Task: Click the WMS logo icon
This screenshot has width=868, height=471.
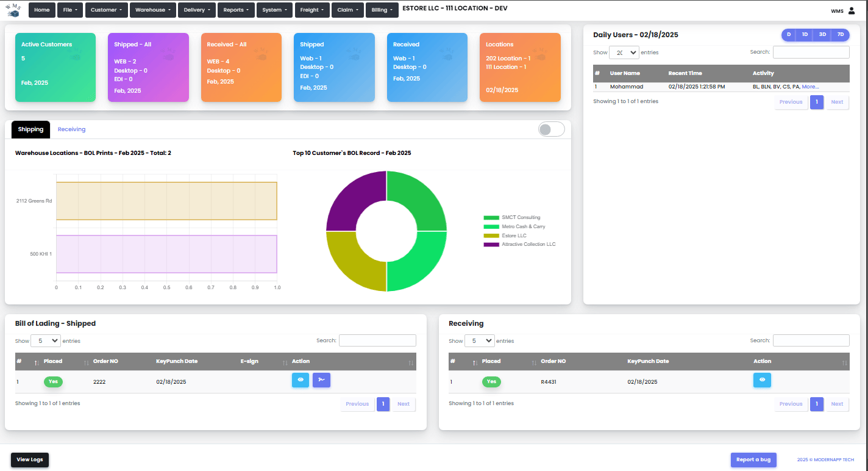Action: coord(13,10)
